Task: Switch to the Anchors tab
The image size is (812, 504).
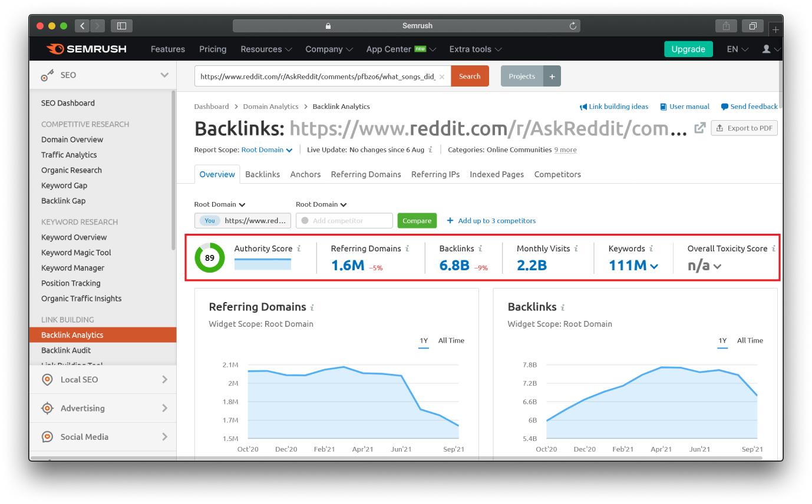Action: pyautogui.click(x=305, y=174)
